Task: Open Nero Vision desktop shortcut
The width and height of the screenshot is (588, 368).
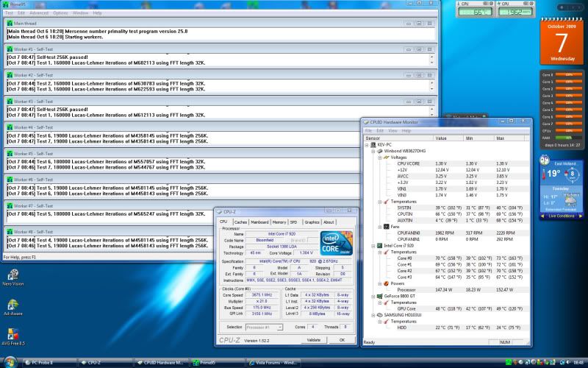Action: pos(13,277)
